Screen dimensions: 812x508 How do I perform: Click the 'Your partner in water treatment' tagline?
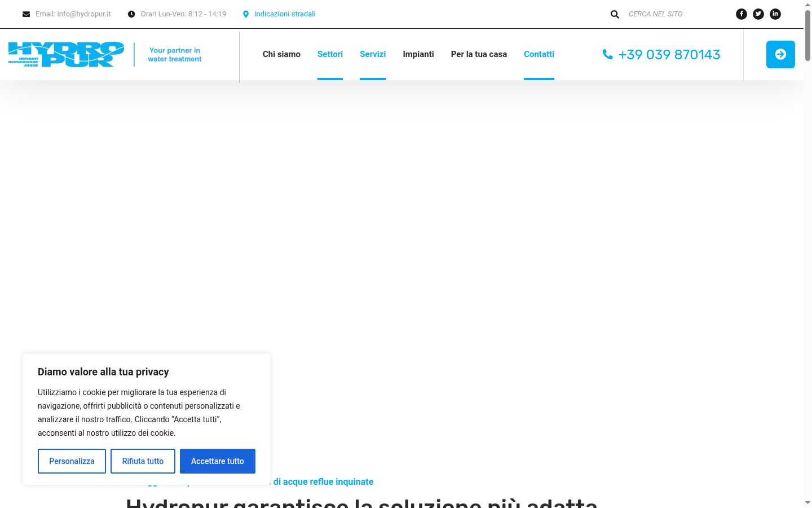[x=175, y=55]
